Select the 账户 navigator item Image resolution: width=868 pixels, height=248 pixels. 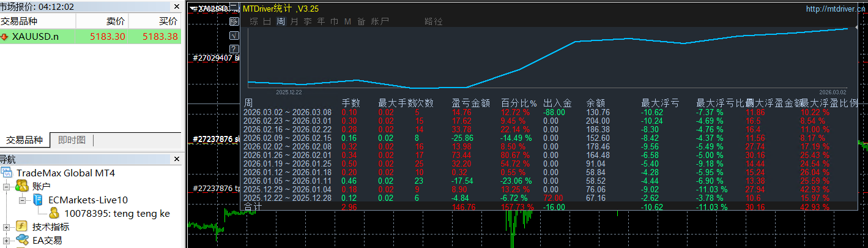click(x=41, y=186)
